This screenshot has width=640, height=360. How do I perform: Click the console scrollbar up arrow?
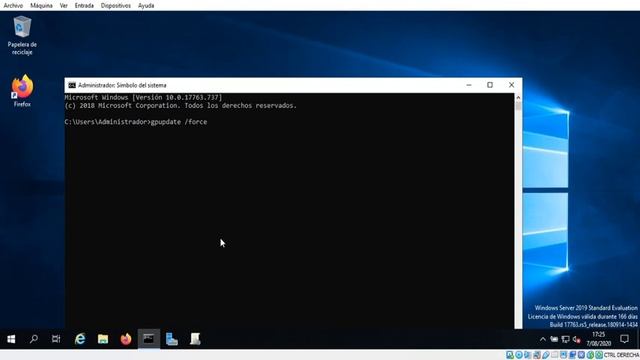(x=518, y=97)
